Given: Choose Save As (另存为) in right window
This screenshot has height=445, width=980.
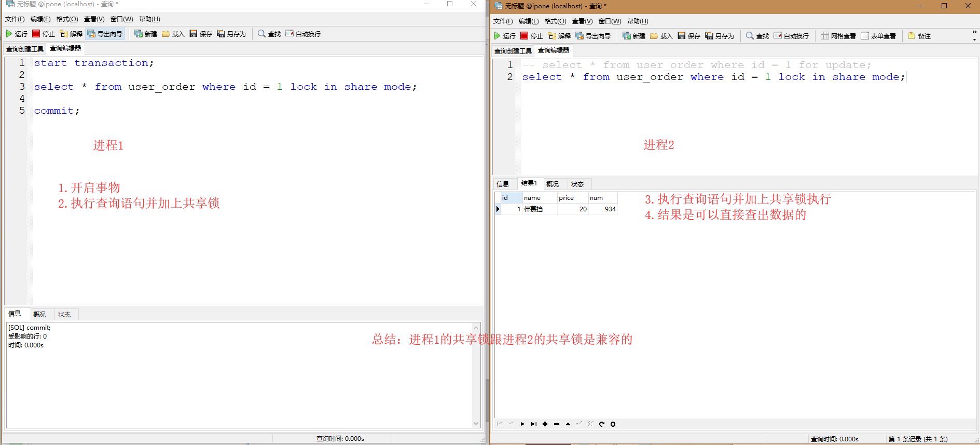Looking at the screenshot, I should 720,36.
